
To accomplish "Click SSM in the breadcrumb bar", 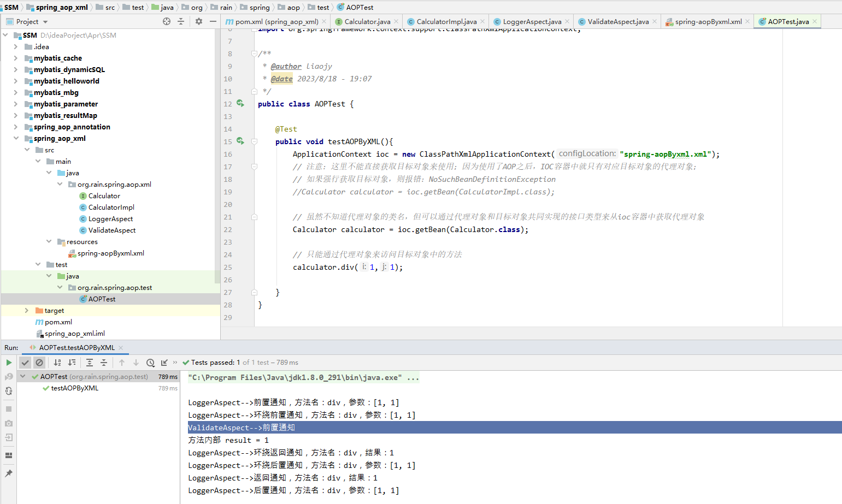I will pyautogui.click(x=11, y=7).
